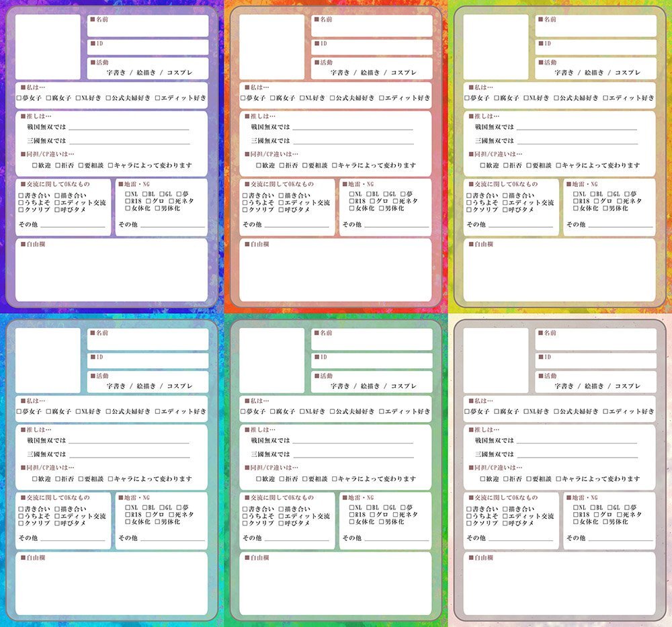Screen dimensions: 672x627
Task: Tick 書き合い checkbox on the green card
Action: [x=245, y=509]
